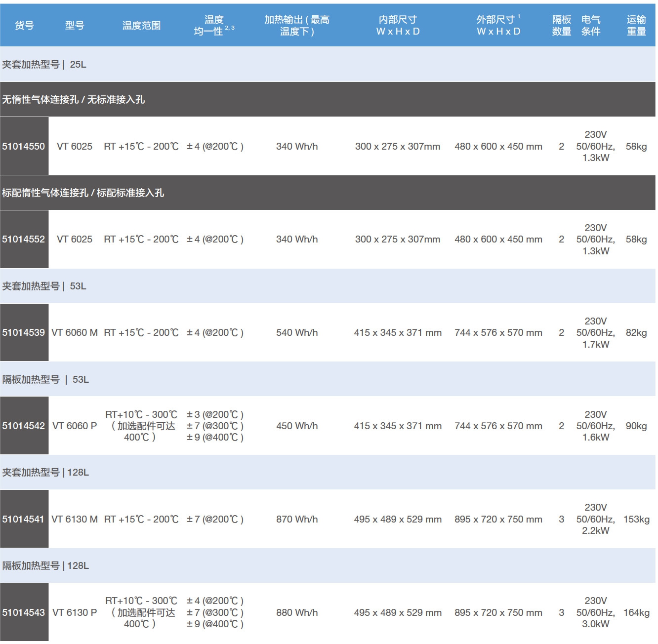Click the 型号 column header
658x644 pixels.
pyautogui.click(x=75, y=26)
